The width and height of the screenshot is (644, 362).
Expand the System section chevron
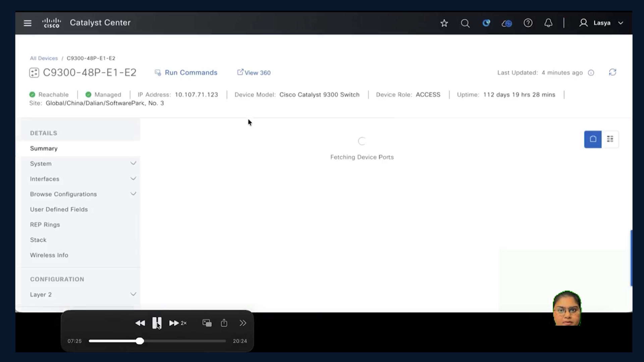[x=133, y=164]
